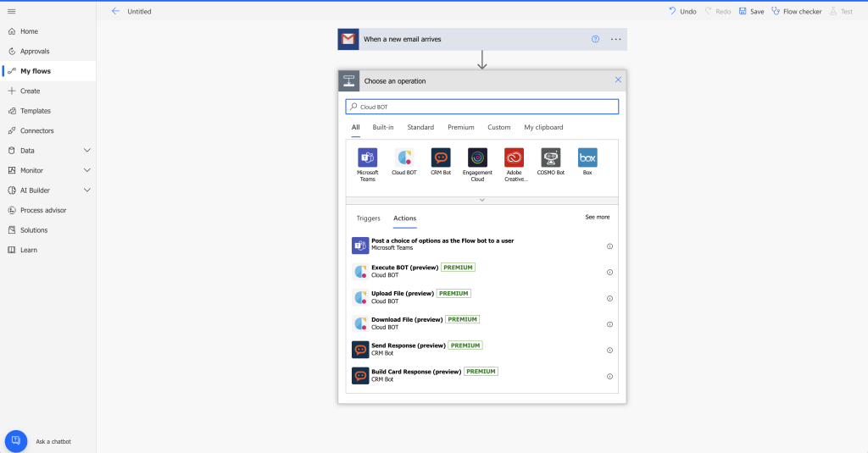Click the search magnifier icon
868x453 pixels.
[353, 107]
